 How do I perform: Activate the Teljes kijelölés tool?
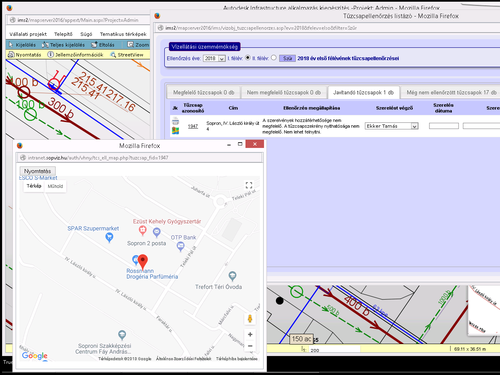(x=63, y=45)
